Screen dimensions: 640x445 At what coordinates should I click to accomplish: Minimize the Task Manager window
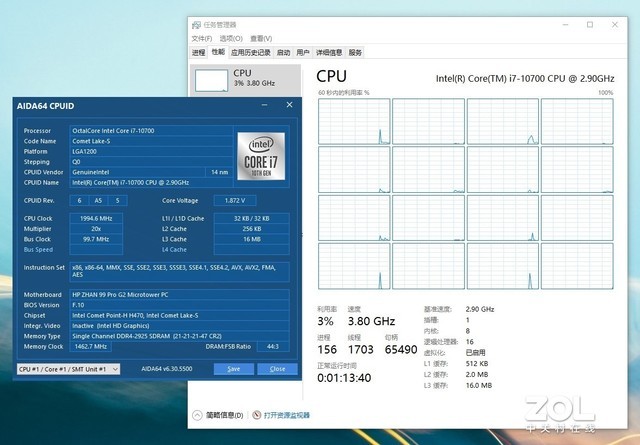[x=565, y=24]
